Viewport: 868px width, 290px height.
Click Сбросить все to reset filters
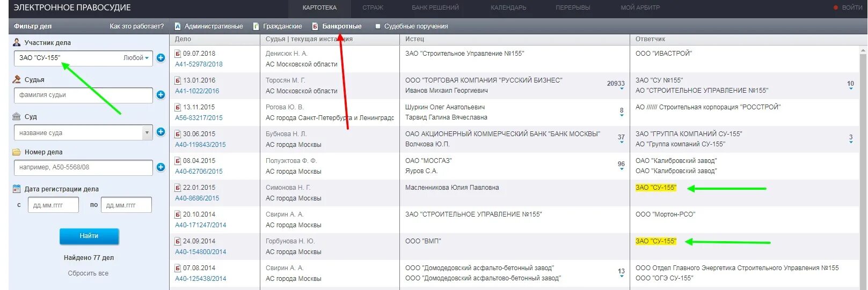[88, 273]
